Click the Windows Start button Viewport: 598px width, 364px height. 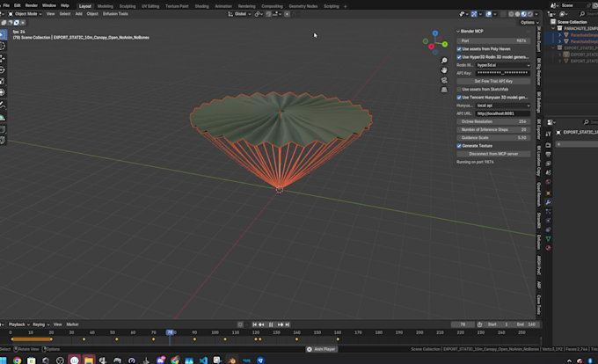3,360
